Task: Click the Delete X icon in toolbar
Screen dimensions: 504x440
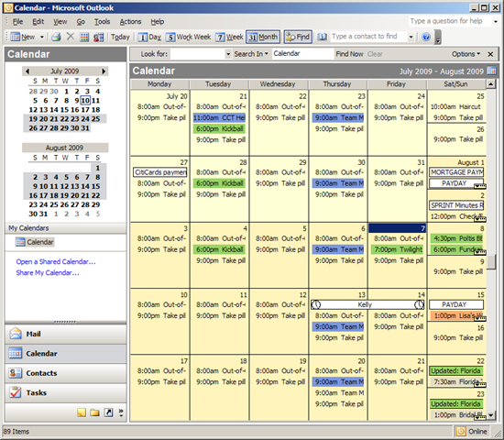Action: (71, 37)
